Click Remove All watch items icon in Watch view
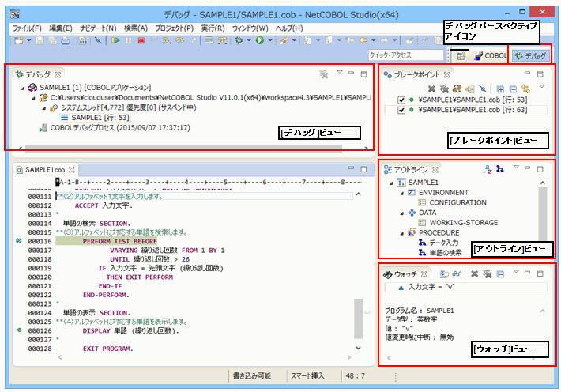Viewport: 561px width, 392px height. point(488,274)
